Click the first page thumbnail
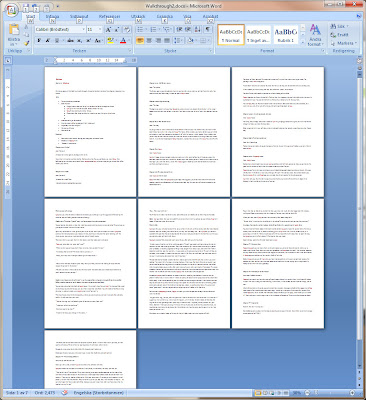Image resolution: width=366 pixels, height=400 pixels. [x=90, y=132]
